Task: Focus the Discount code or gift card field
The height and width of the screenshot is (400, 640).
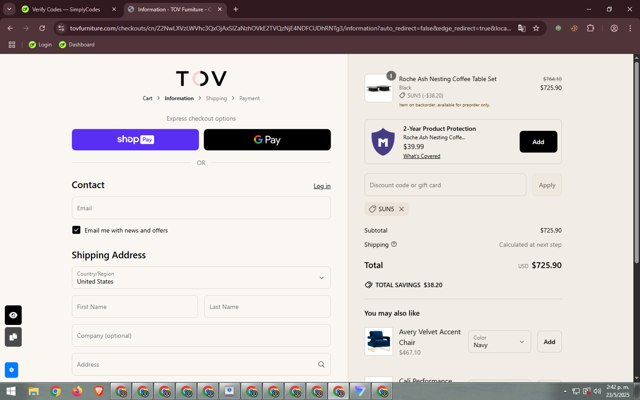Action: point(445,185)
